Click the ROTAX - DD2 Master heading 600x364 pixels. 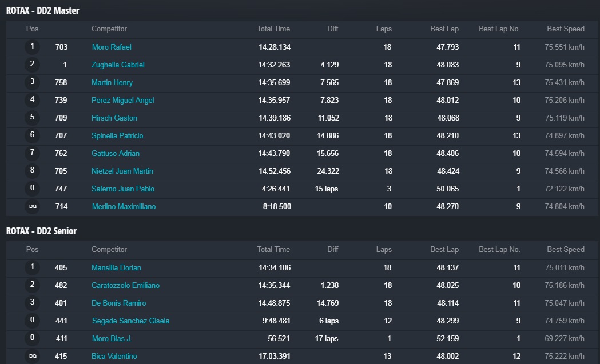click(x=43, y=10)
